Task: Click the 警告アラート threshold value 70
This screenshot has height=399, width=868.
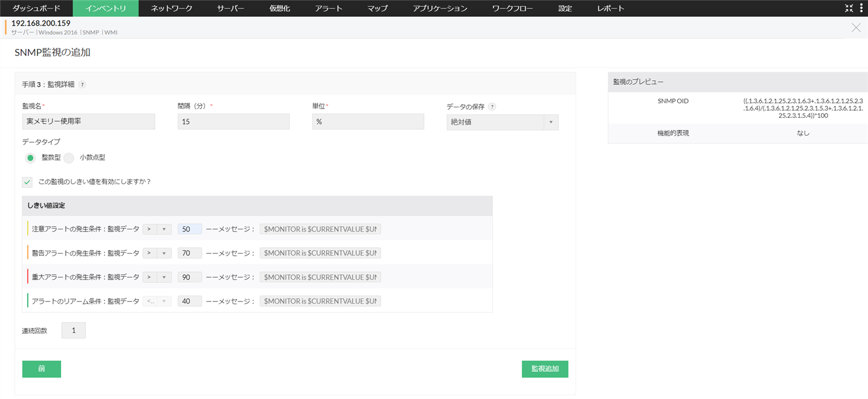Action: [x=190, y=253]
